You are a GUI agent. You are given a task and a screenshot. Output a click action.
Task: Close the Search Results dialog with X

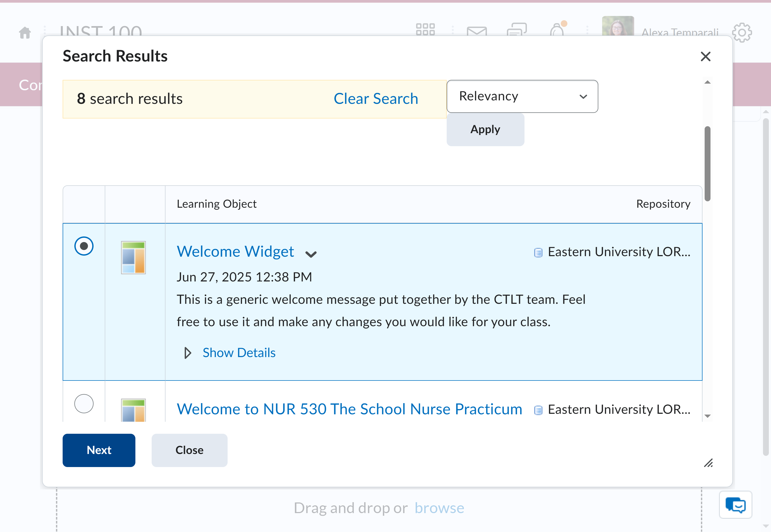pyautogui.click(x=706, y=56)
